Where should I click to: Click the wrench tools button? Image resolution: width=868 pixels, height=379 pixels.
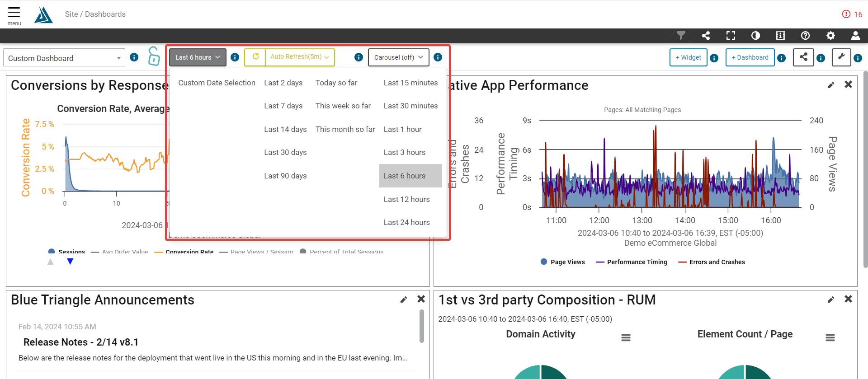point(841,57)
